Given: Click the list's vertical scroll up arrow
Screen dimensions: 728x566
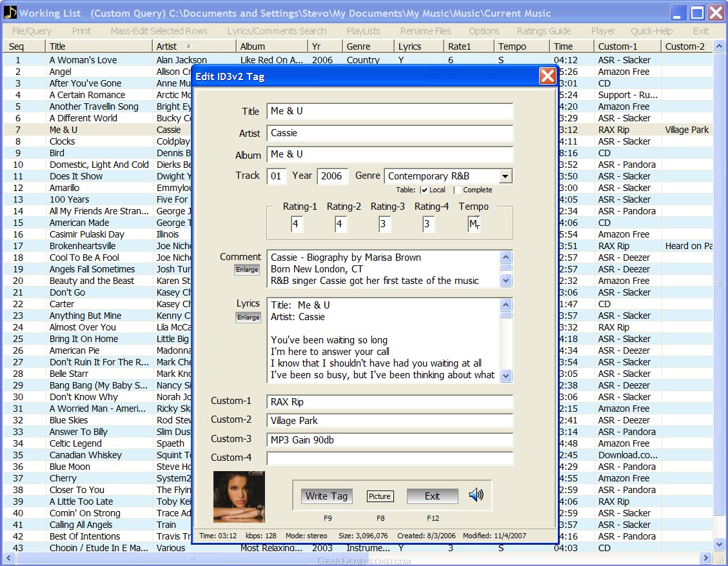Looking at the screenshot, I should point(719,46).
